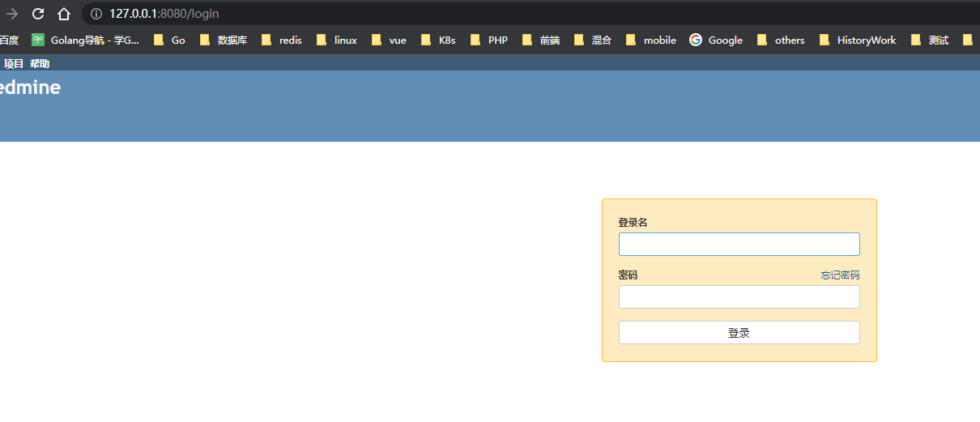The height and width of the screenshot is (422, 980).
Task: View site information icon in address bar
Action: click(x=96, y=14)
